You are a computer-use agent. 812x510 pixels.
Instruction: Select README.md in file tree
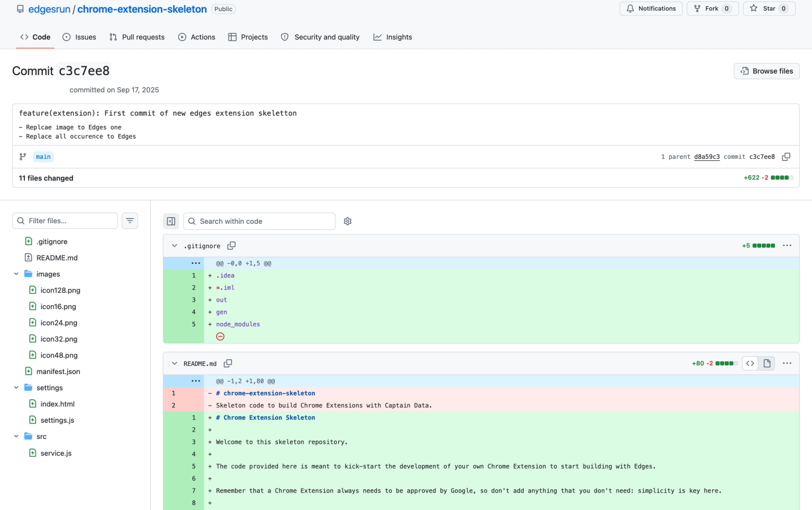(x=57, y=258)
